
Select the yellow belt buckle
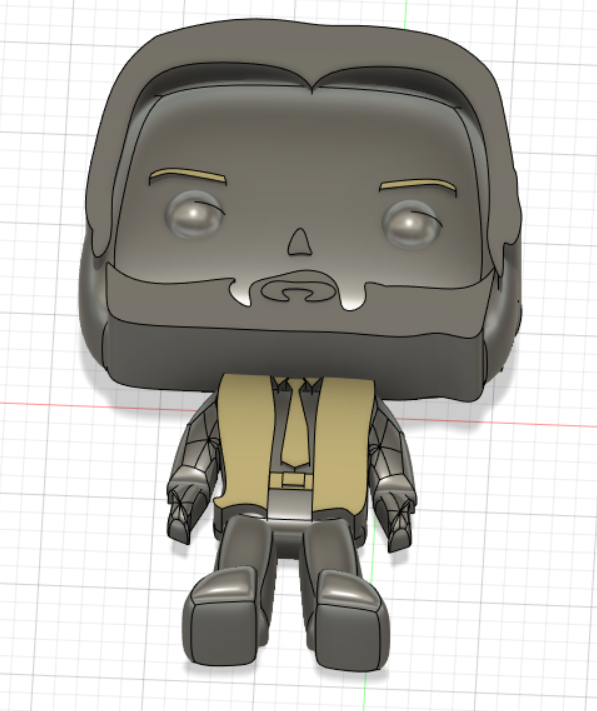291,480
